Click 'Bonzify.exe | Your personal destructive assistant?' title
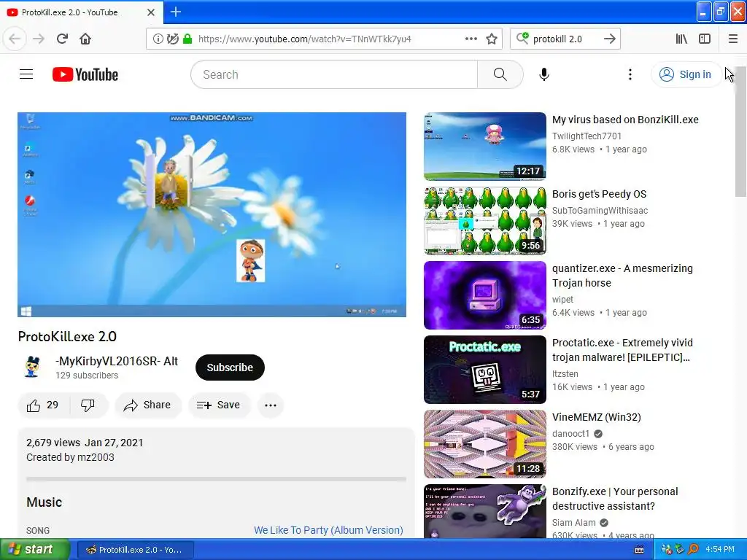The height and width of the screenshot is (560, 747). 615,499
